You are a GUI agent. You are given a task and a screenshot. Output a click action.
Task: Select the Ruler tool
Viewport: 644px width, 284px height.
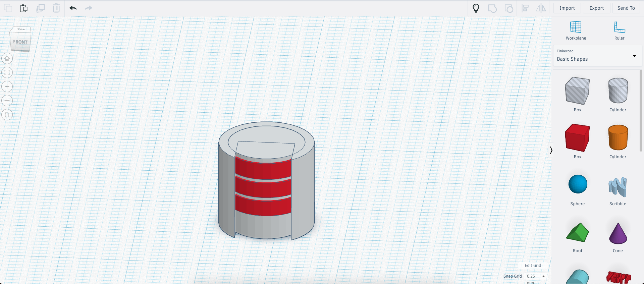click(619, 30)
